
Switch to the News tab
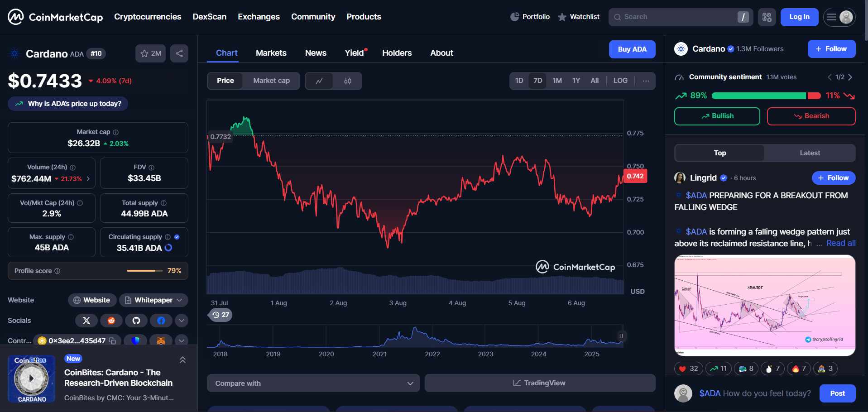[316, 53]
